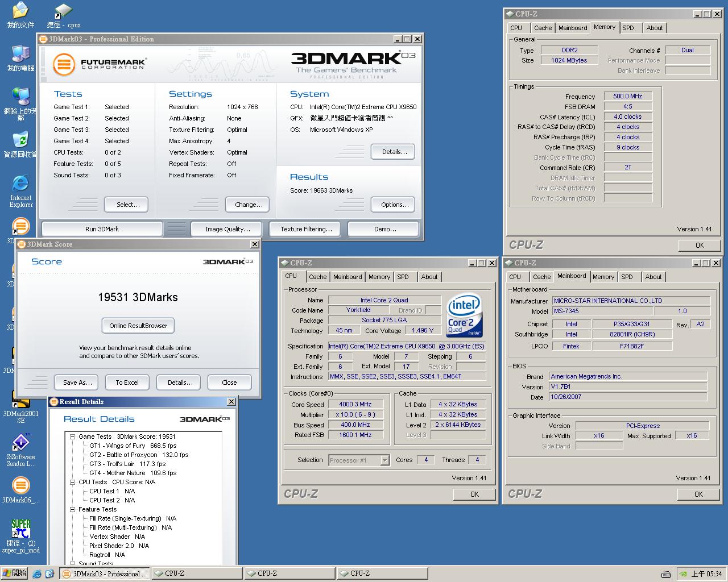The height and width of the screenshot is (582, 728).
Task: Click the Start button on taskbar
Action: tap(15, 573)
